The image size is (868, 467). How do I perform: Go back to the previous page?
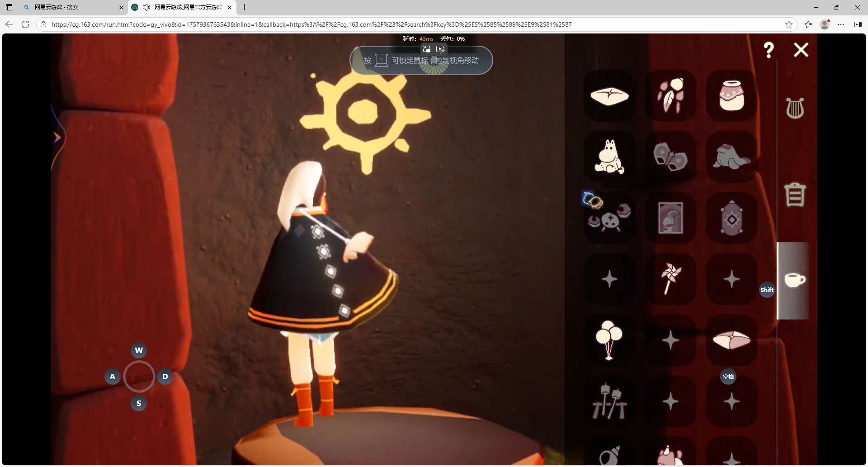(9, 24)
